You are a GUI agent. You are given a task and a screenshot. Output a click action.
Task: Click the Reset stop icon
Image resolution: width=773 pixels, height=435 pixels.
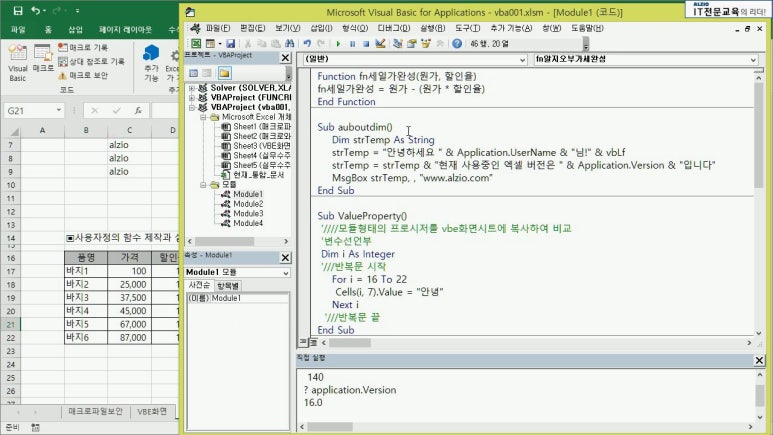pyautogui.click(x=366, y=44)
